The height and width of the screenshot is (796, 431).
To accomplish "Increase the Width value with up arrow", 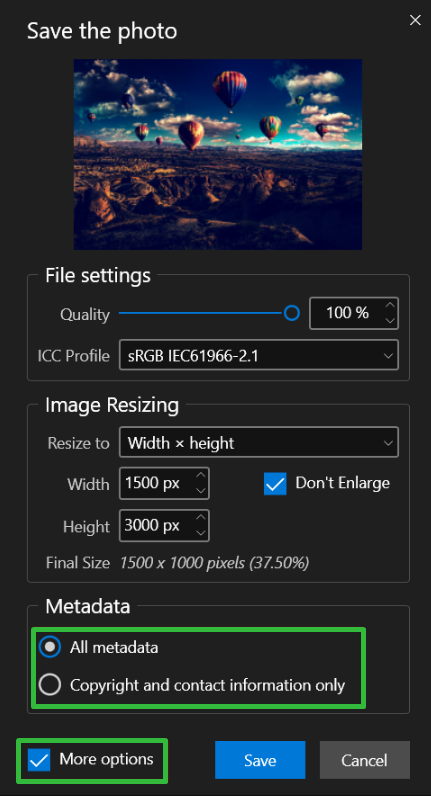I will (x=201, y=475).
